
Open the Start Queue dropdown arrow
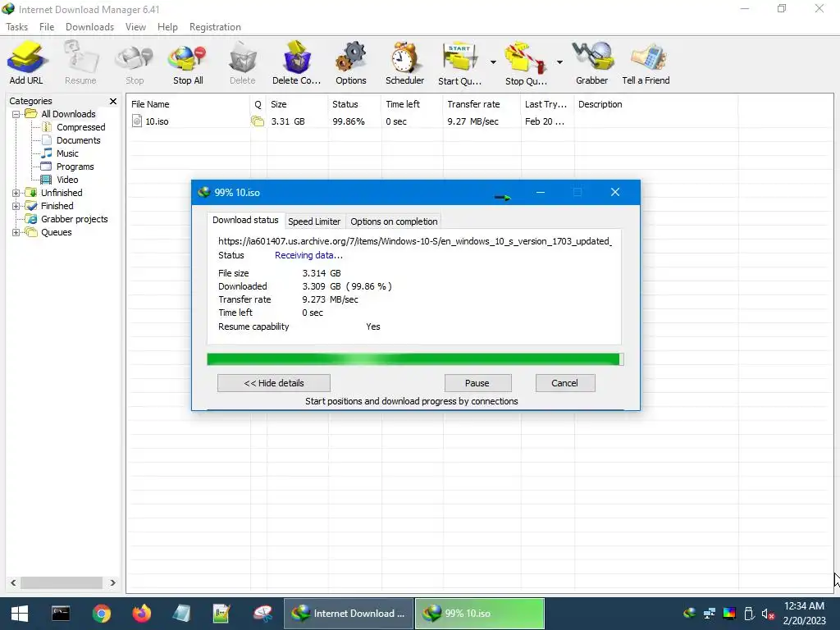493,62
